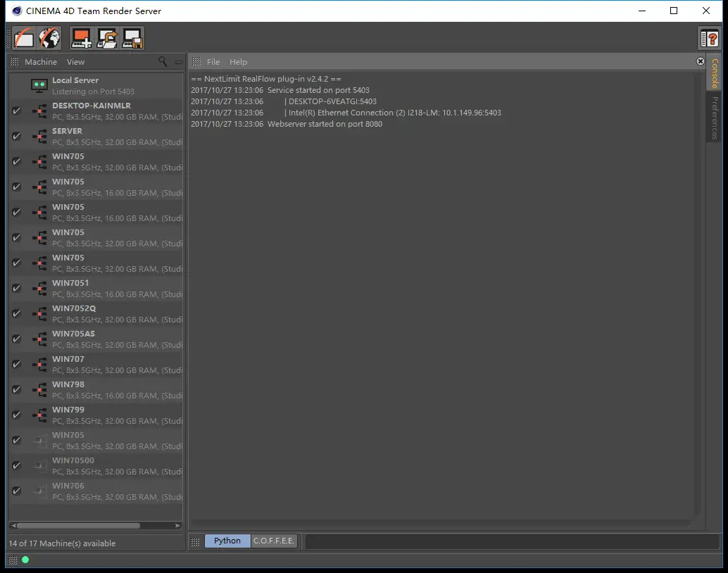Viewport: 728px width, 573px height.
Task: Switch to the Preferences side tab
Action: click(x=714, y=118)
